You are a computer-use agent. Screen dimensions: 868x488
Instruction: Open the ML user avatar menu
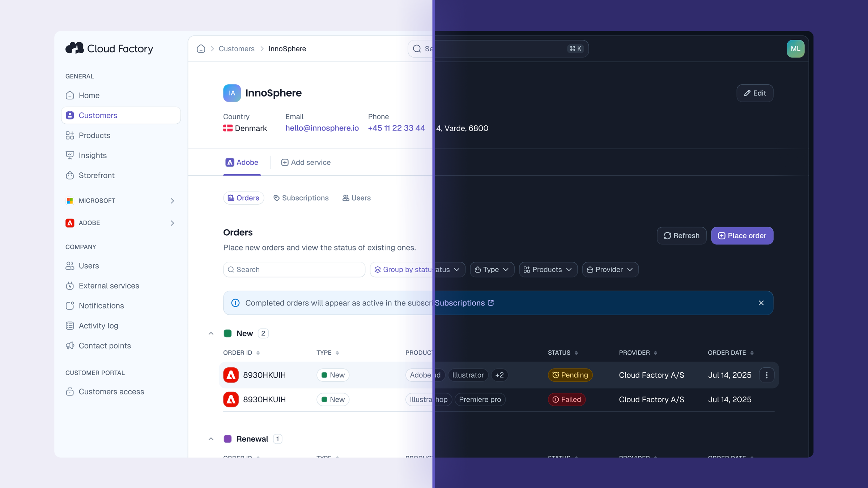(795, 49)
